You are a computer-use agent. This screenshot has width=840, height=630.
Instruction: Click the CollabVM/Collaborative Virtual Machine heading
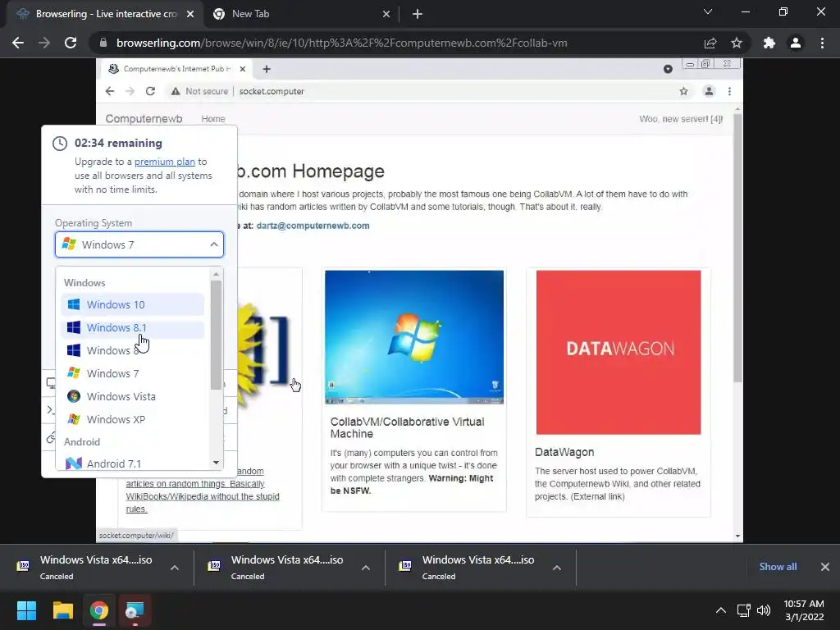tap(407, 427)
